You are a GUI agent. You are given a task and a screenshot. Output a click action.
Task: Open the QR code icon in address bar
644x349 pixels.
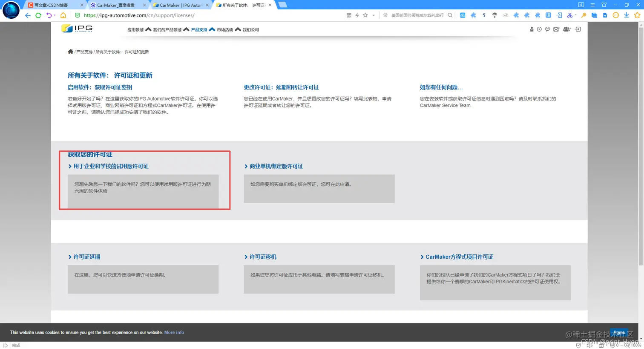pos(349,15)
